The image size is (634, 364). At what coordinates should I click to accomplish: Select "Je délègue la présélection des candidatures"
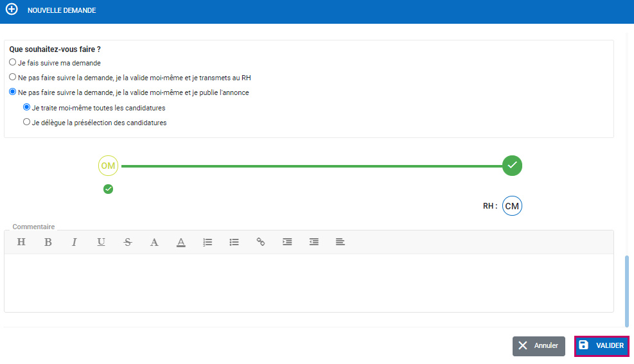(x=27, y=122)
